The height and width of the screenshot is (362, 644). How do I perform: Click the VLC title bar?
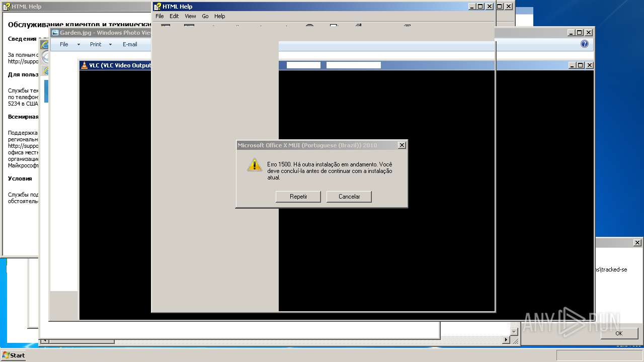coord(336,65)
